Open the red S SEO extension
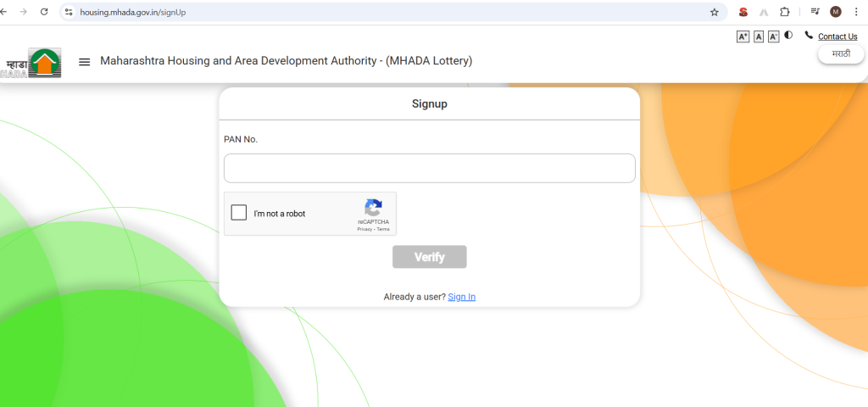 [743, 12]
